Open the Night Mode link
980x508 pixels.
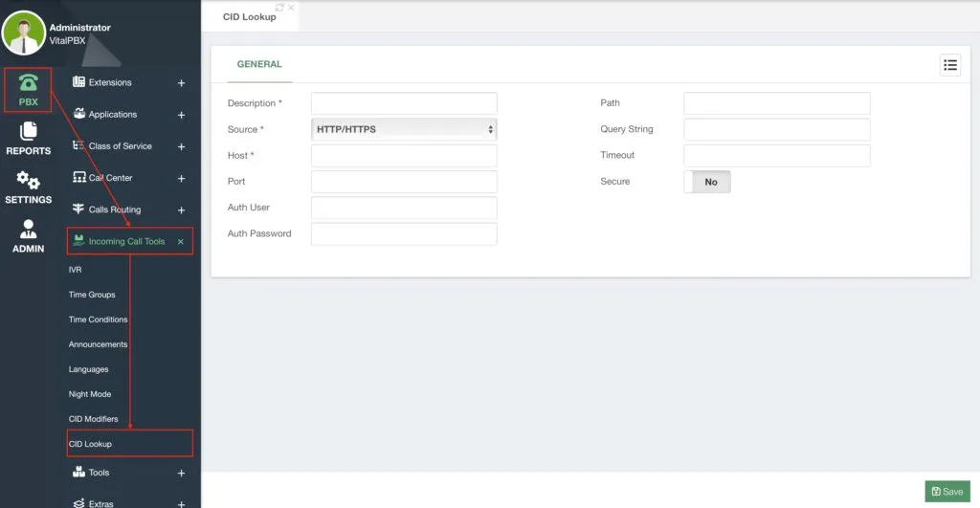point(90,394)
